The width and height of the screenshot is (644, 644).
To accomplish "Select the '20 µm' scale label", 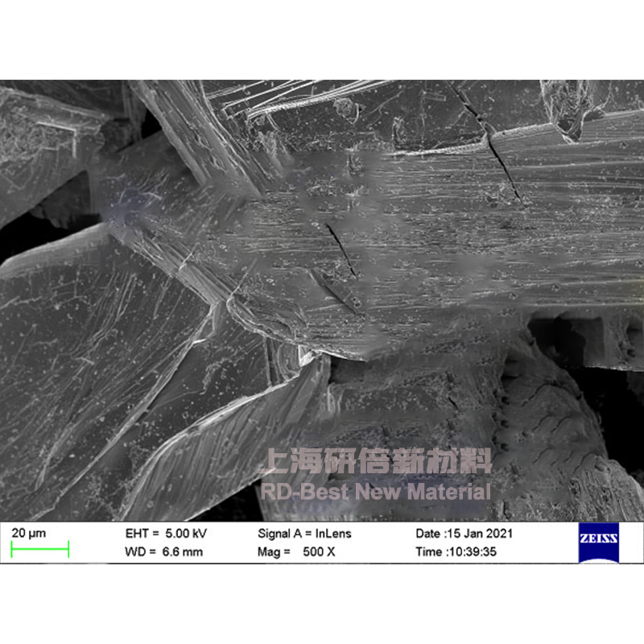I will (x=29, y=533).
